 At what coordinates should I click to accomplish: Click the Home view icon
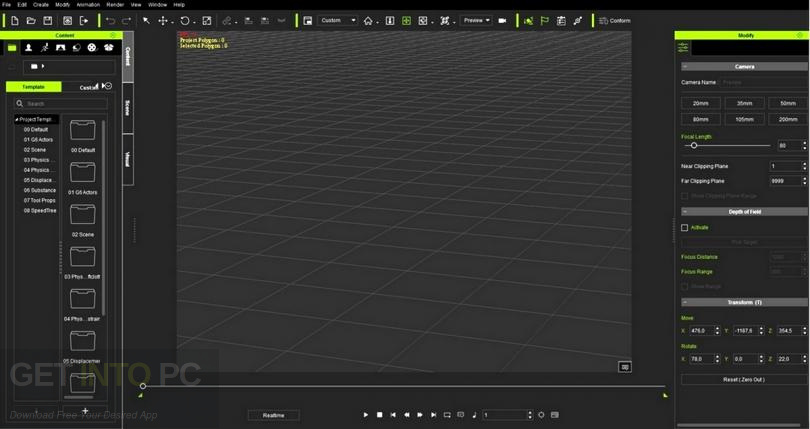point(368,21)
